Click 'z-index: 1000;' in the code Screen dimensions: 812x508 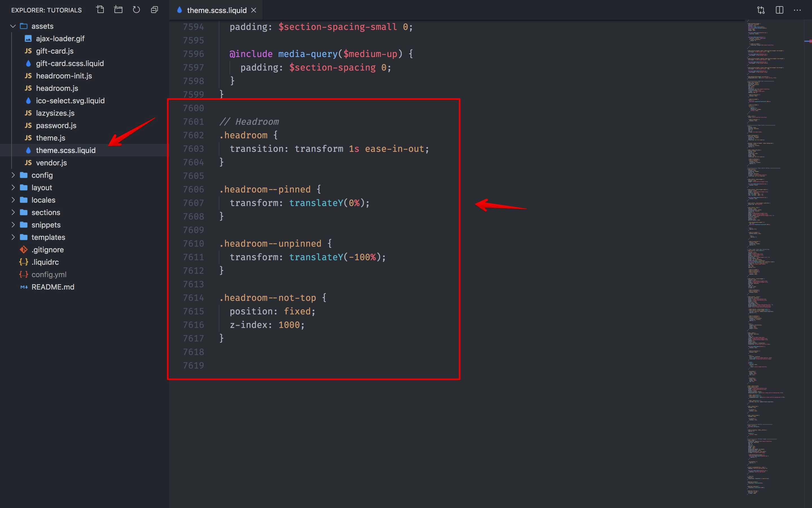267,325
